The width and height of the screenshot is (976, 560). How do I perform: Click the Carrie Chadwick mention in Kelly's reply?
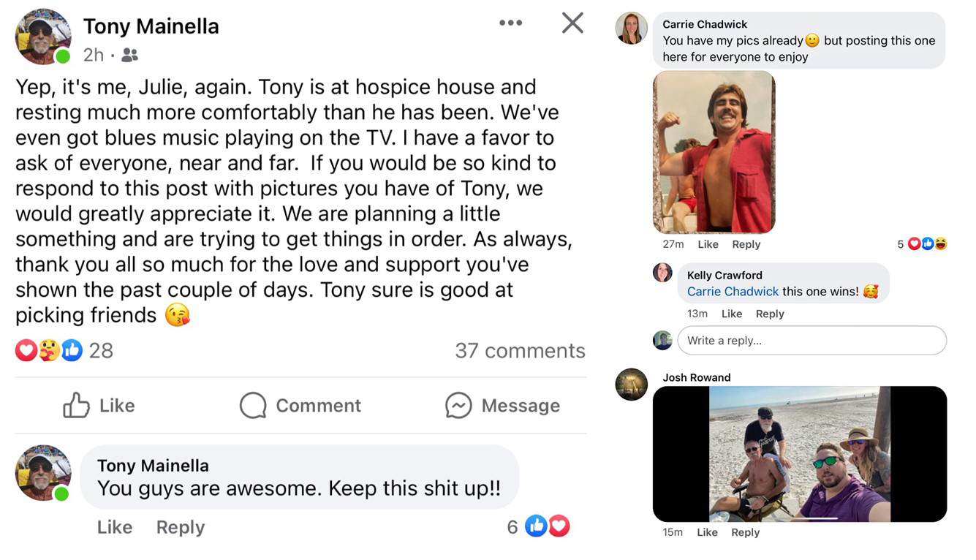(x=733, y=292)
